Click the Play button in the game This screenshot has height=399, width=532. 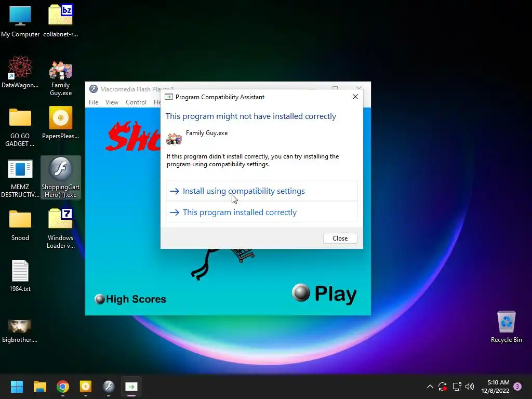tap(324, 294)
